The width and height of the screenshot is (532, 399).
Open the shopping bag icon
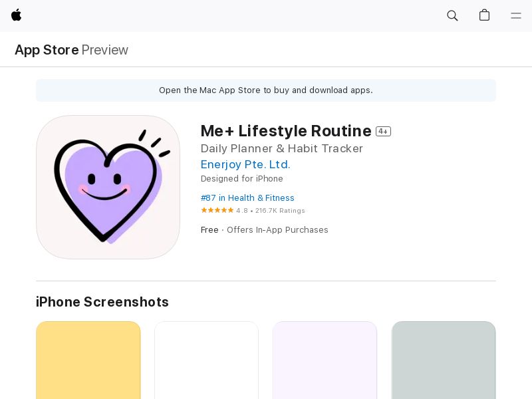[484, 15]
